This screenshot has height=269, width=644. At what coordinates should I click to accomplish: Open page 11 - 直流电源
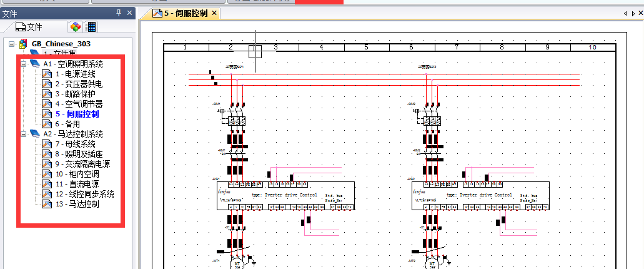(77, 184)
